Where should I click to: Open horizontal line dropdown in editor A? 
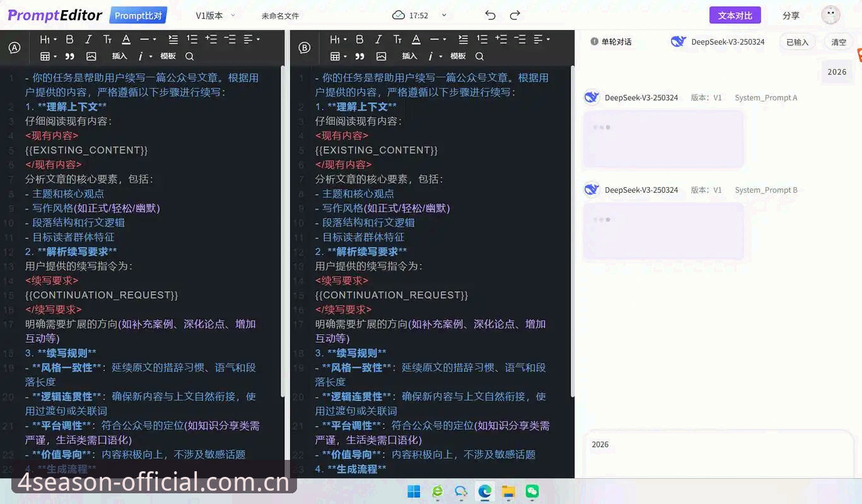coord(148,39)
